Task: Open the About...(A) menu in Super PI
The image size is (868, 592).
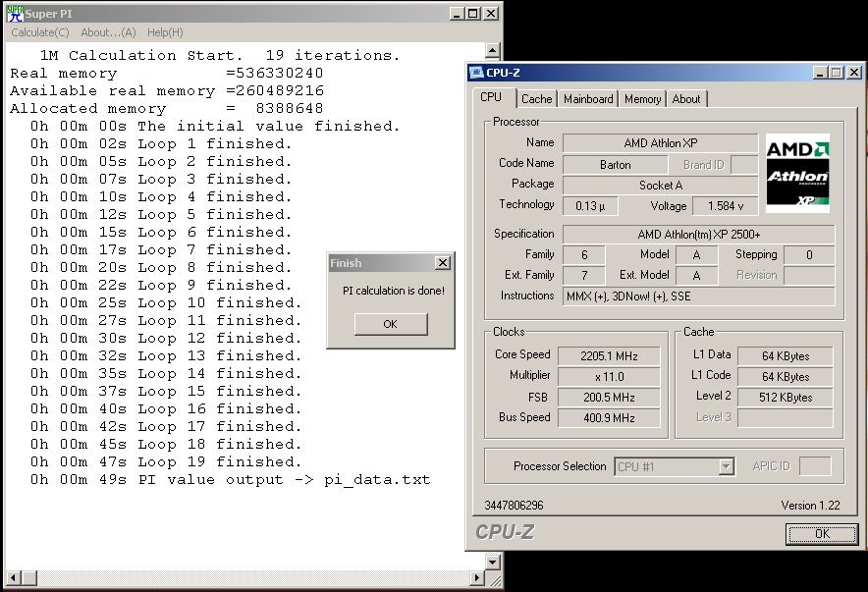Action: coord(108,32)
